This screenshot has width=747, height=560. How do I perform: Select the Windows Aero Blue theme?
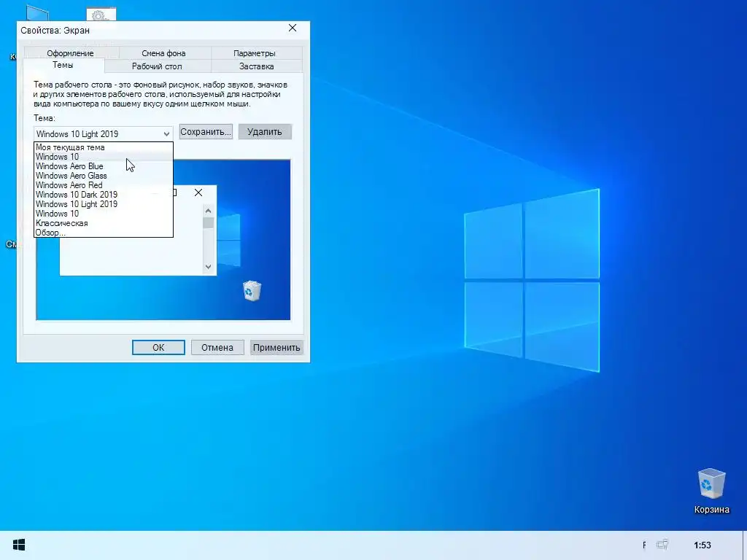coord(104,166)
